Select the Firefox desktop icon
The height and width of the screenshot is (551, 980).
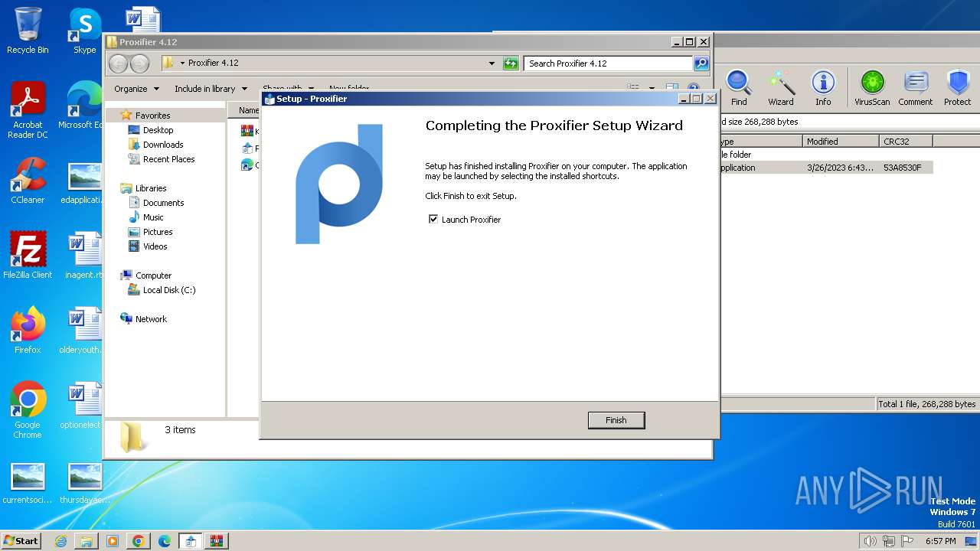pos(28,330)
